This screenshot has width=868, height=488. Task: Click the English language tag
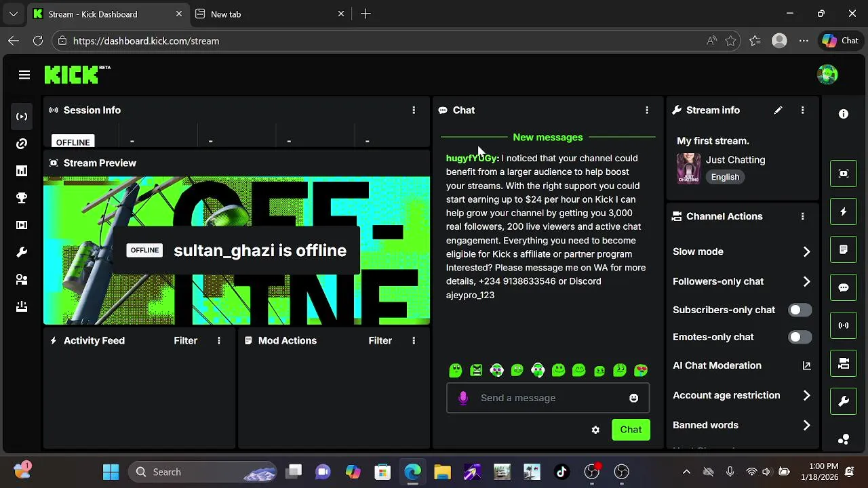[x=725, y=177]
